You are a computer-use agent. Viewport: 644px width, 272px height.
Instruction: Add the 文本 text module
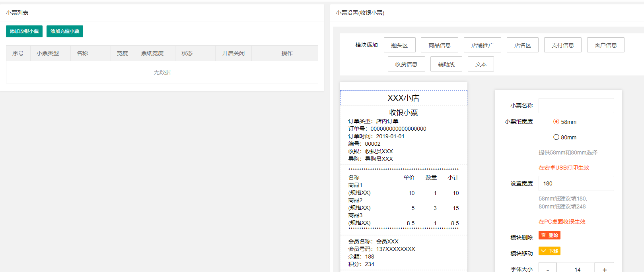tap(481, 64)
